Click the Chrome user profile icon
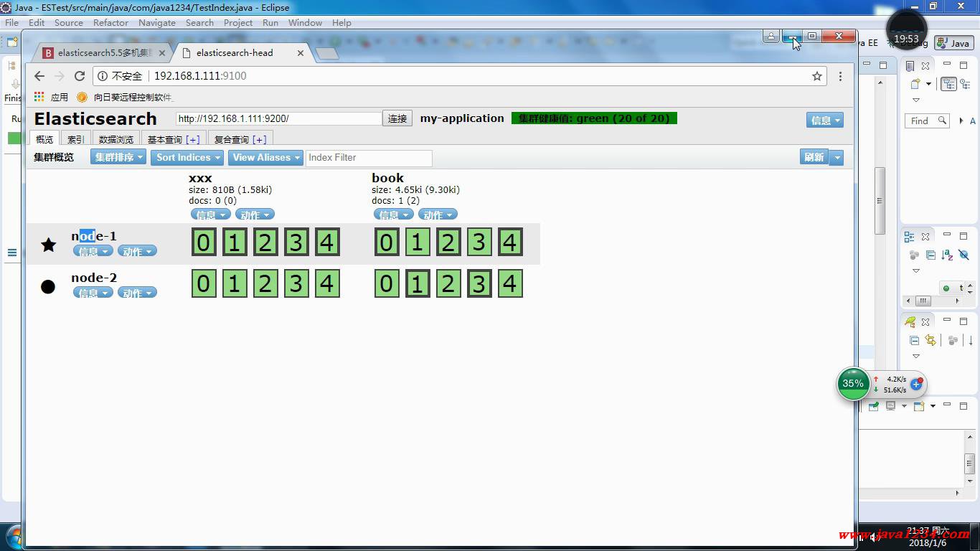 coord(771,36)
